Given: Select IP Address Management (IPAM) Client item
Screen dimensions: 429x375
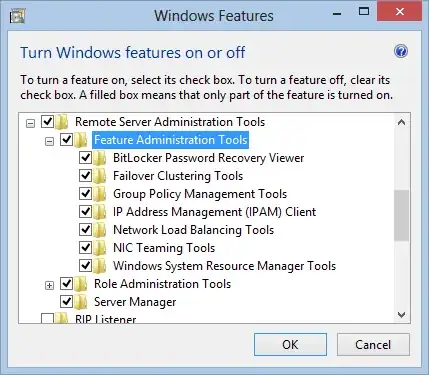Looking at the screenshot, I should pos(214,212).
